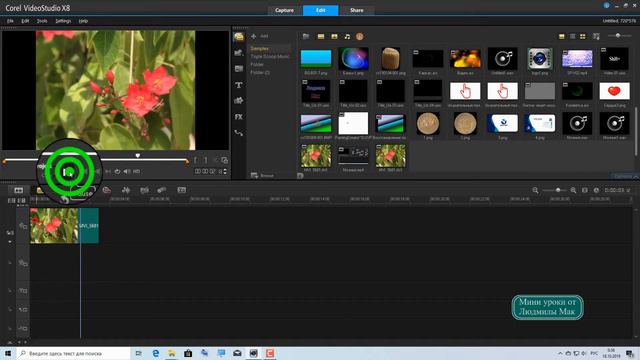This screenshot has height=360, width=640.
Task: Open the Edit menu
Action: (x=25, y=21)
